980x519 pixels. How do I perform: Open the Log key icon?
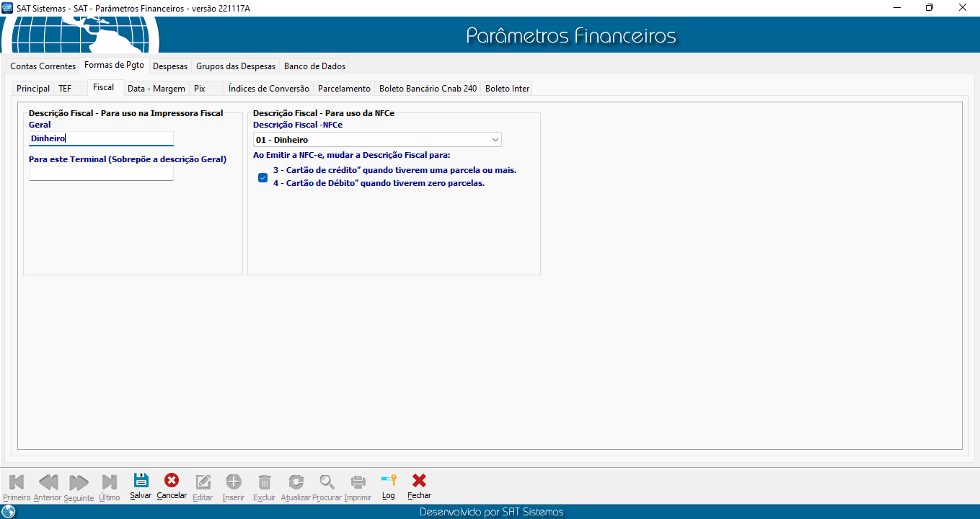[389, 481]
